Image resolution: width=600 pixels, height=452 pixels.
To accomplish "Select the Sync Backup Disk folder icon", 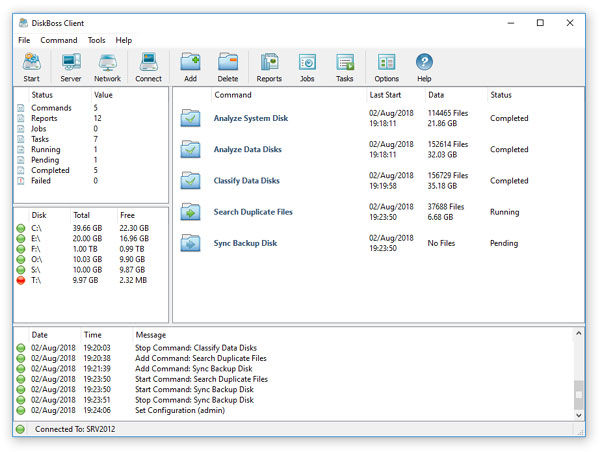I will point(191,243).
